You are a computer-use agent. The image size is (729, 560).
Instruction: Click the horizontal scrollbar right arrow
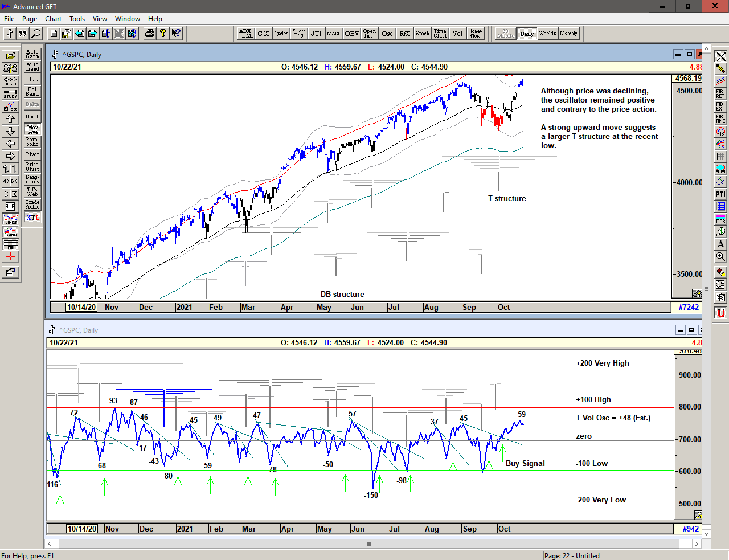(x=696, y=544)
